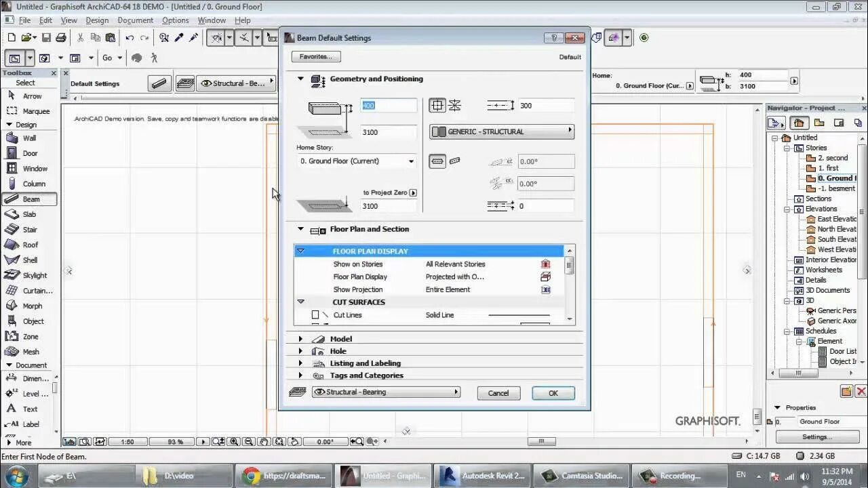Screen dimensions: 868x488
Task: Click the Undo icon in toolbar
Action: click(x=130, y=38)
